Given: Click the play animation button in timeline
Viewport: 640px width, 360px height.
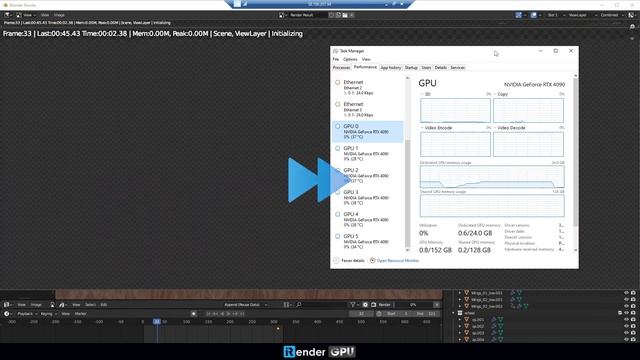Looking at the screenshot, I should pyautogui.click(x=229, y=314).
